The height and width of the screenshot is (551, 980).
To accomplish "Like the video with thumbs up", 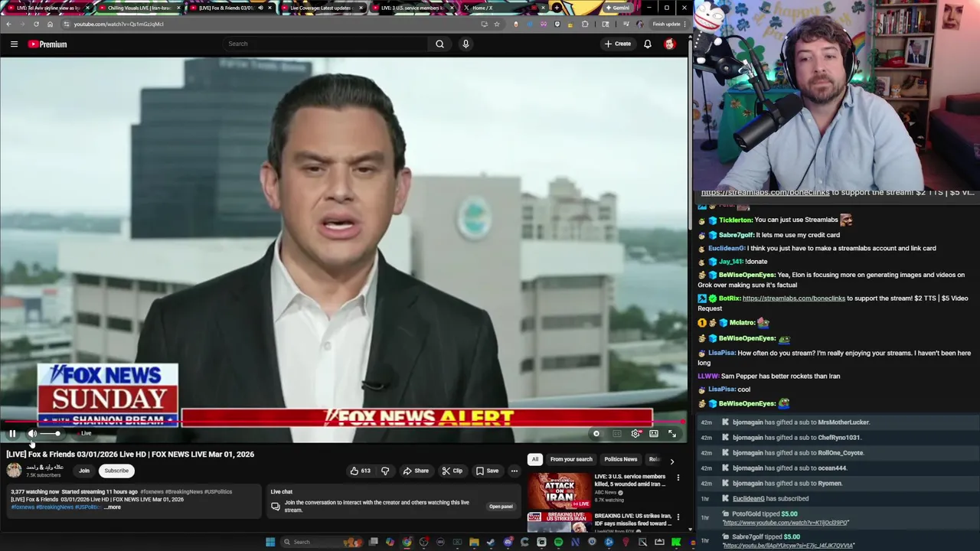I will tap(361, 471).
